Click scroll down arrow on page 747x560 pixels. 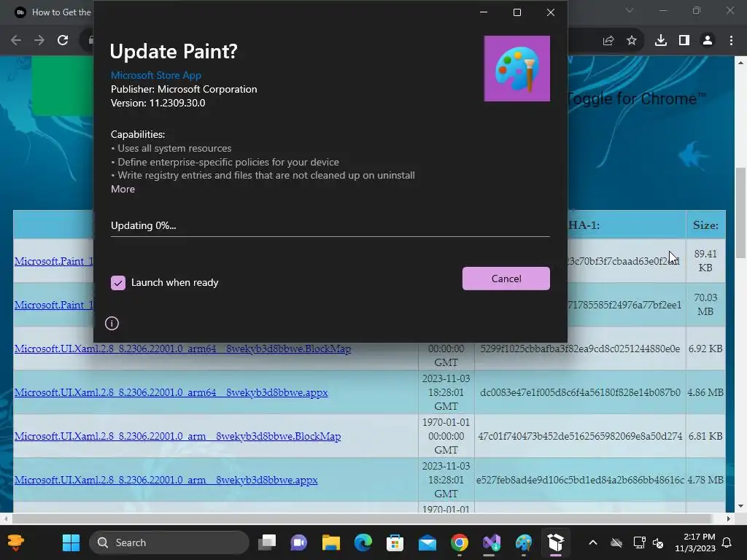741,506
